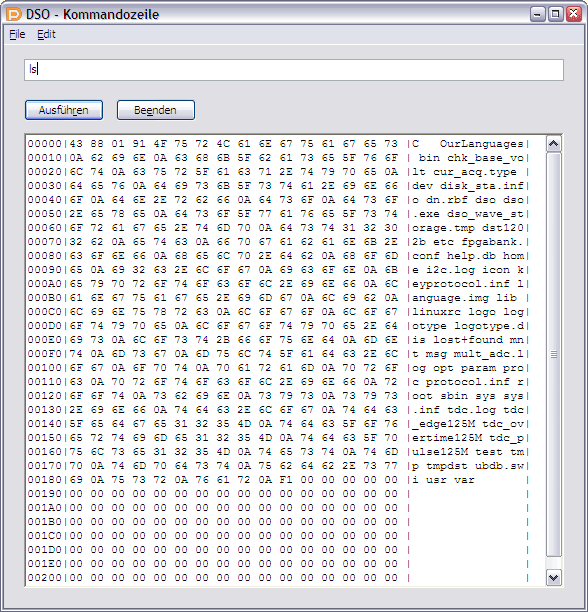Click the hex offset '00190'
588x612 pixels.
[44, 494]
